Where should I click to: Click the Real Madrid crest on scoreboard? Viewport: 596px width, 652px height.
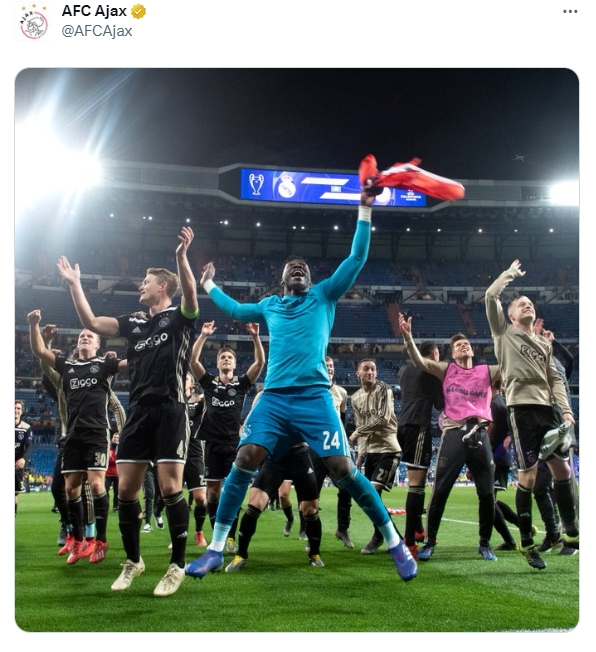287,186
